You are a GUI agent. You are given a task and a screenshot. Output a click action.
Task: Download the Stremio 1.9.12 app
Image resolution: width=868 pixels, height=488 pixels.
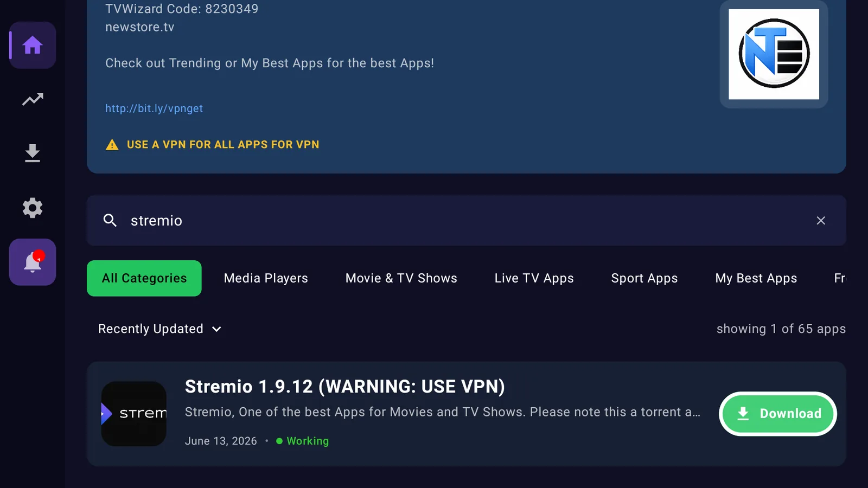tap(778, 414)
